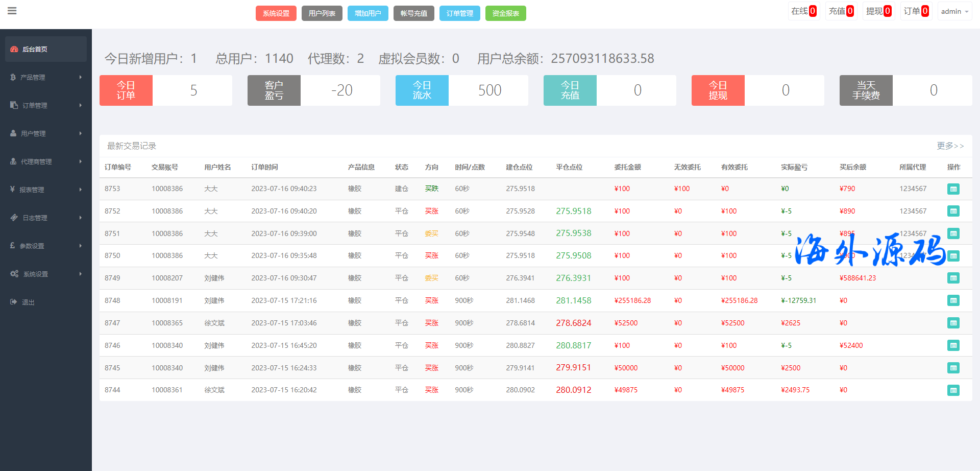The width and height of the screenshot is (980, 471).
Task: Open details icon for order 8744
Action: (953, 390)
